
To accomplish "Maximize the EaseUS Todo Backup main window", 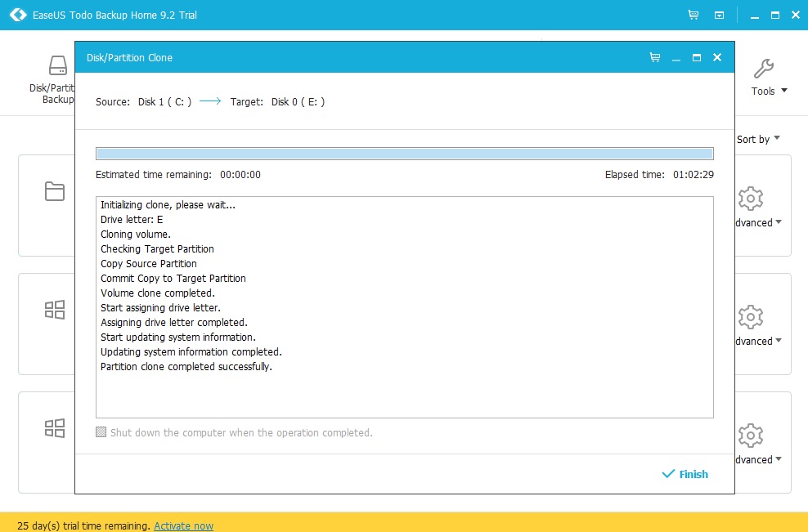I will pyautogui.click(x=775, y=15).
